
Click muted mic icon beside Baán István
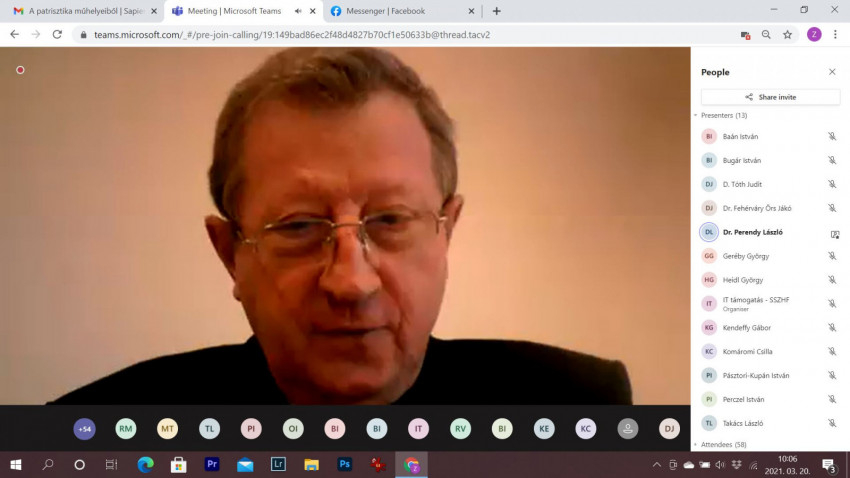pos(832,136)
